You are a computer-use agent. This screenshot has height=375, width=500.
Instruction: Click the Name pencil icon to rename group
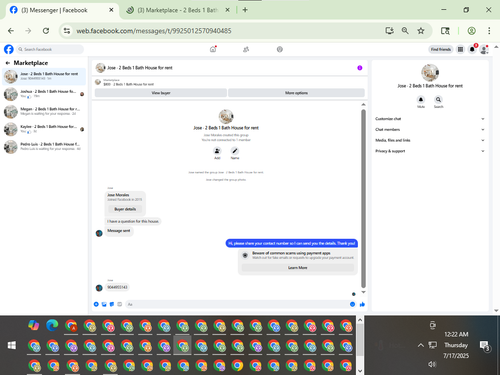click(235, 151)
